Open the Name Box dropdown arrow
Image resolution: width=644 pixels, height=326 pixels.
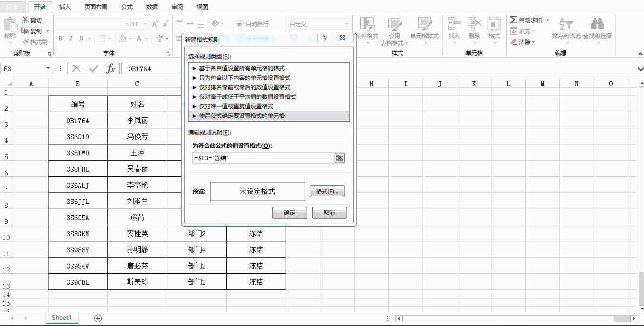(x=48, y=69)
